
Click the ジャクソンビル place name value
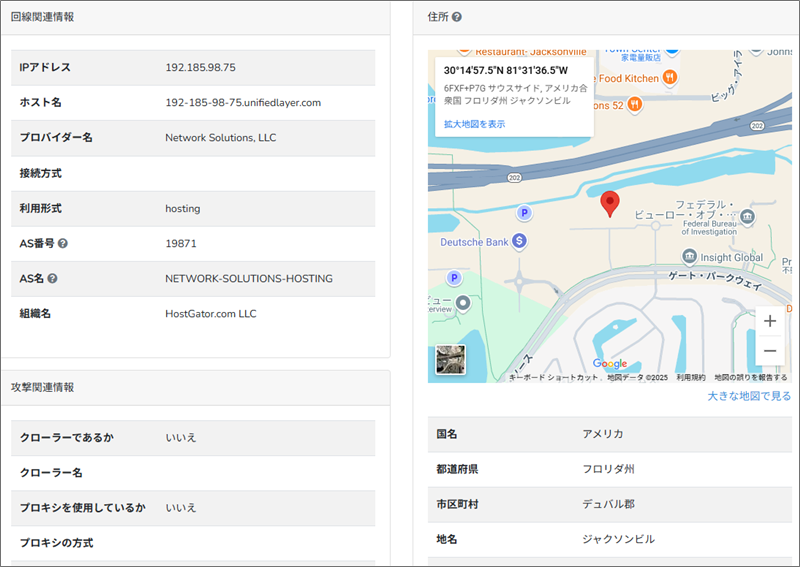(x=618, y=539)
